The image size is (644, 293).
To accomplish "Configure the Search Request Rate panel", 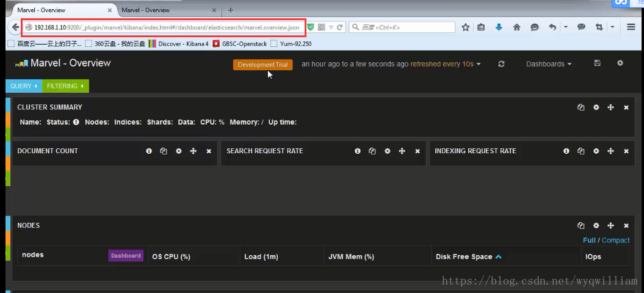I will tap(387, 151).
